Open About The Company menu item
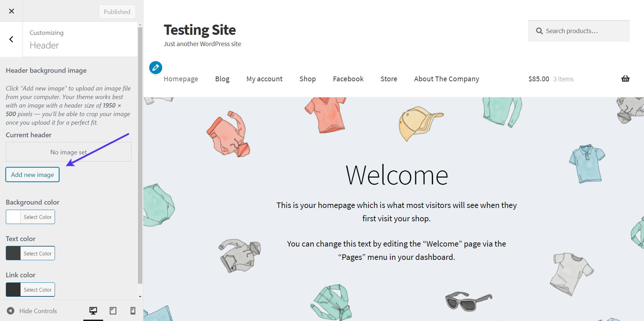This screenshot has width=644, height=321. (x=446, y=79)
